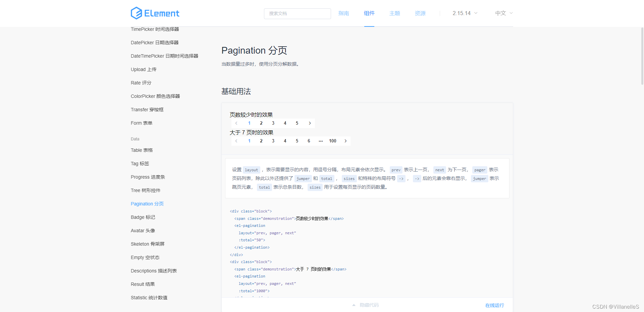This screenshot has height=312, width=644.
Task: Click the Pagination 分页 page title
Action: pyautogui.click(x=254, y=50)
